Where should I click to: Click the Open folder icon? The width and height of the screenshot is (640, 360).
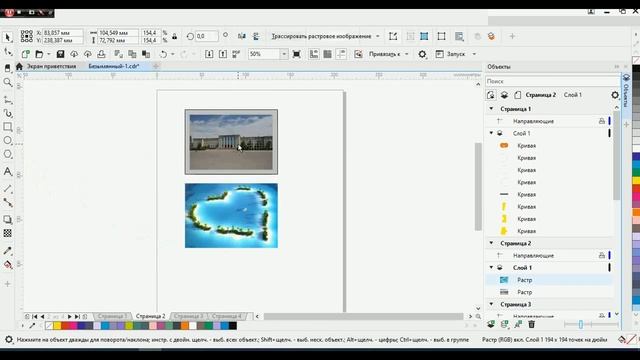tap(39, 54)
